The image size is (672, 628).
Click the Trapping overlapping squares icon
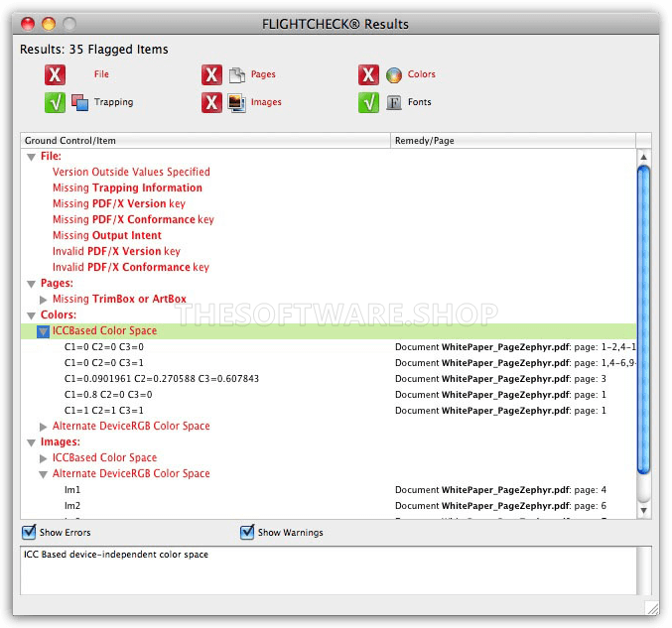[x=79, y=102]
